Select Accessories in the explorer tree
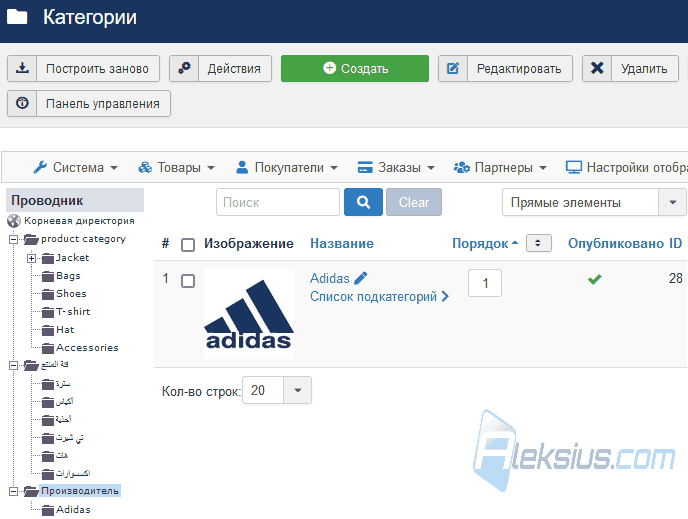The height and width of the screenshot is (519, 688). pyautogui.click(x=87, y=348)
